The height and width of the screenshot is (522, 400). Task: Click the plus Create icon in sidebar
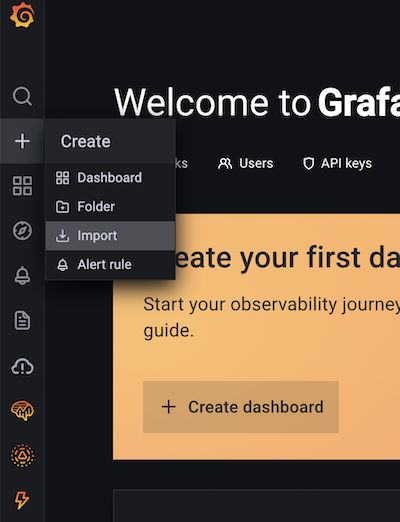(22, 141)
